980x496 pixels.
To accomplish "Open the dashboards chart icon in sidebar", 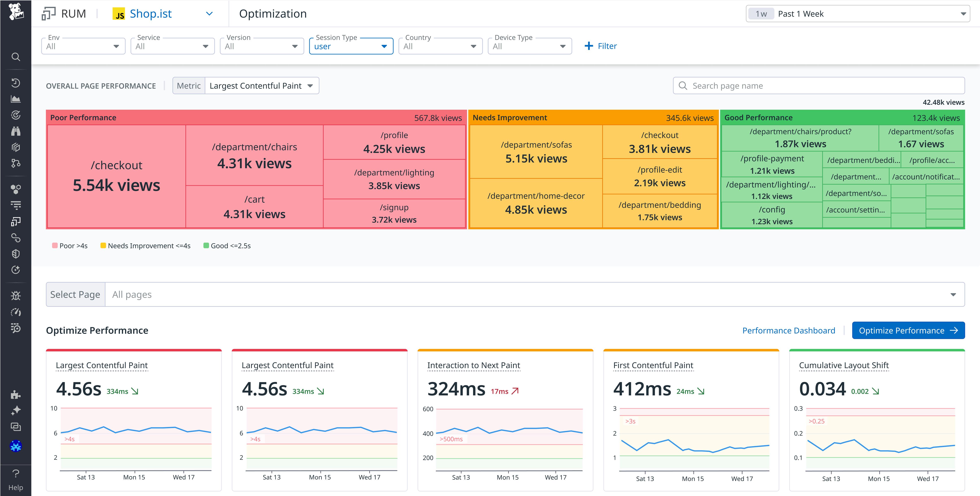I will coord(16,99).
